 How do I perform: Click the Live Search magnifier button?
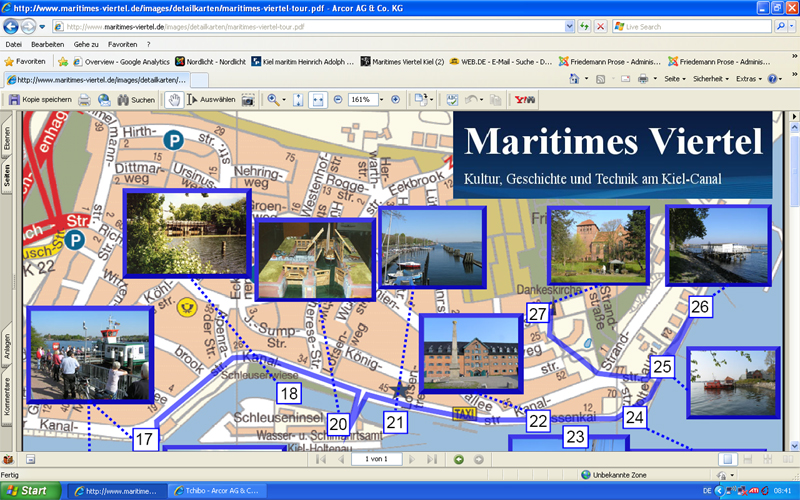point(780,27)
